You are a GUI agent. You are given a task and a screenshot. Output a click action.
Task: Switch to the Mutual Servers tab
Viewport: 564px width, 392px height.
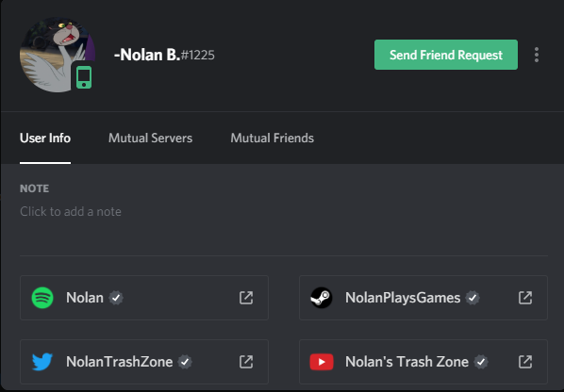150,138
